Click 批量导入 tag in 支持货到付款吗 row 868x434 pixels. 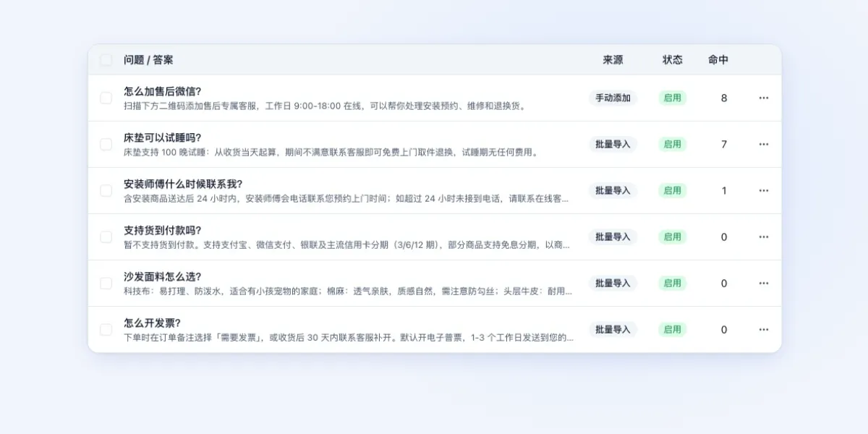(613, 237)
